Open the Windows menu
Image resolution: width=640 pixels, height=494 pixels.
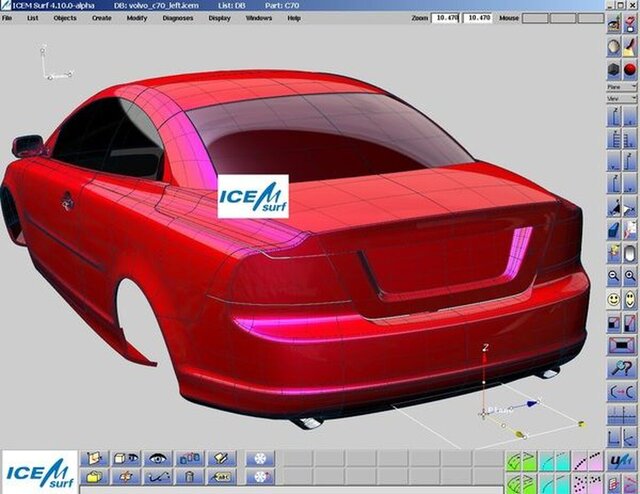point(259,18)
